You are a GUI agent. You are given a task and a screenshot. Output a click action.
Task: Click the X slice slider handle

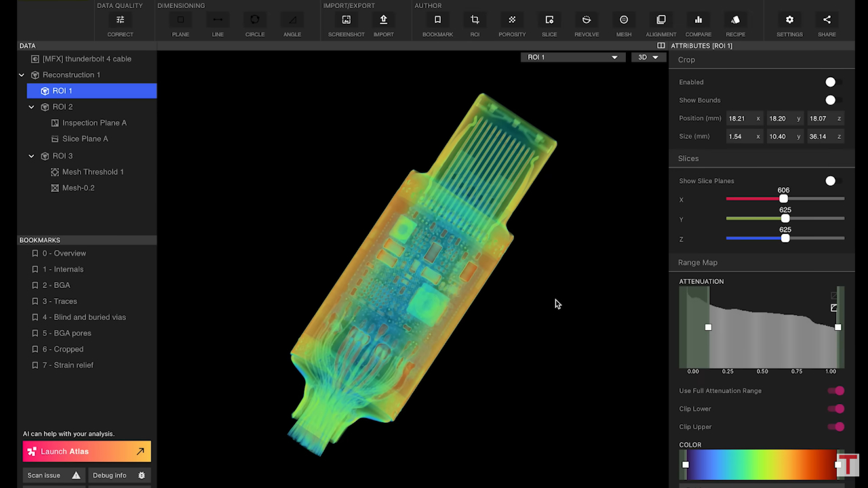[x=783, y=199]
